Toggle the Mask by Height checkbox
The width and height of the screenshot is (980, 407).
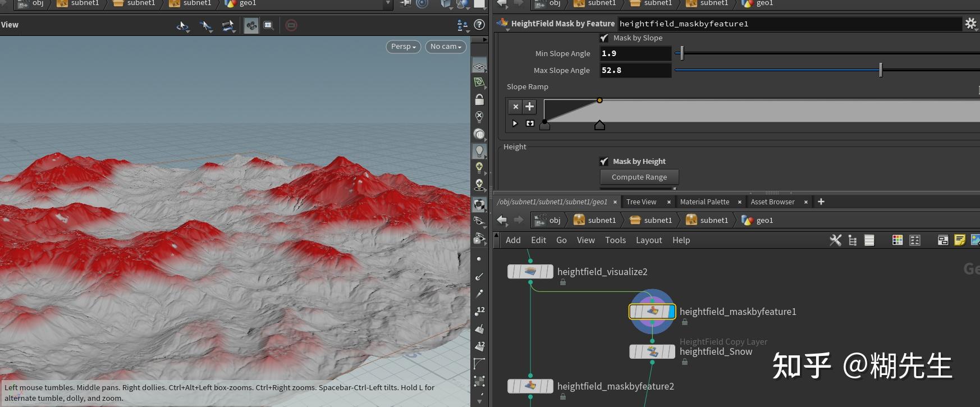pos(604,162)
